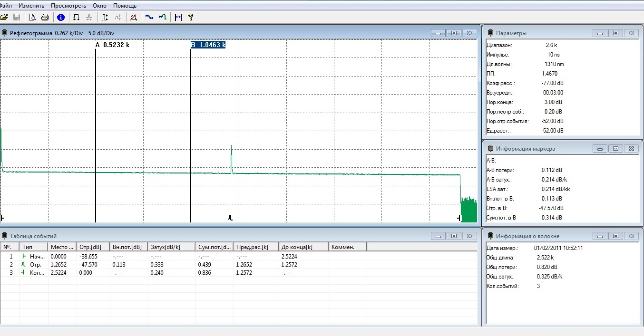
Task: Click the horizontal zoom-in icon
Action: pyautogui.click(x=76, y=18)
